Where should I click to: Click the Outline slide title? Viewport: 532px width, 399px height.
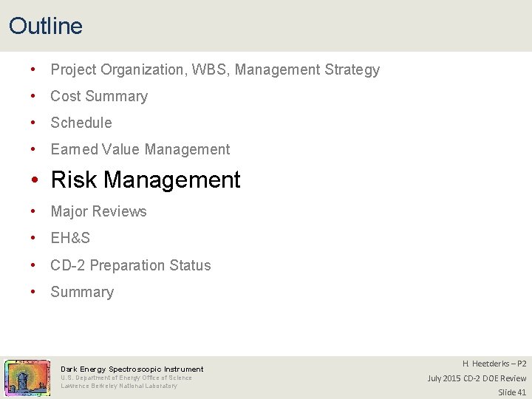coord(46,27)
